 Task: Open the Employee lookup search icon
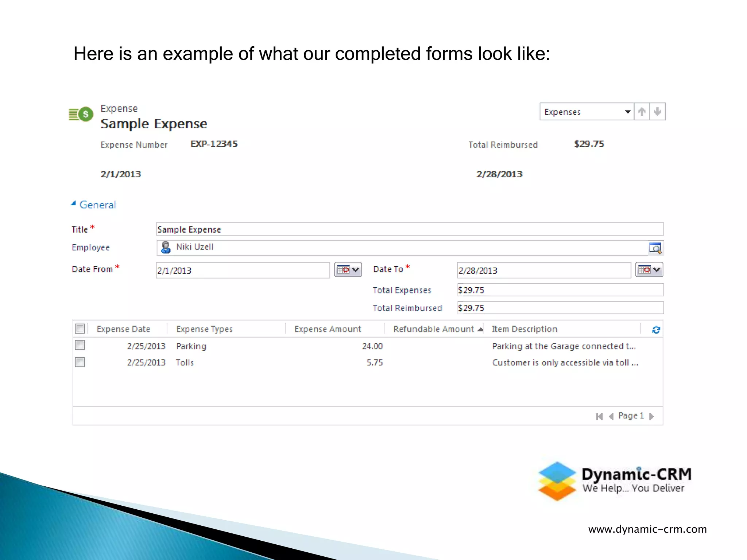coord(655,248)
